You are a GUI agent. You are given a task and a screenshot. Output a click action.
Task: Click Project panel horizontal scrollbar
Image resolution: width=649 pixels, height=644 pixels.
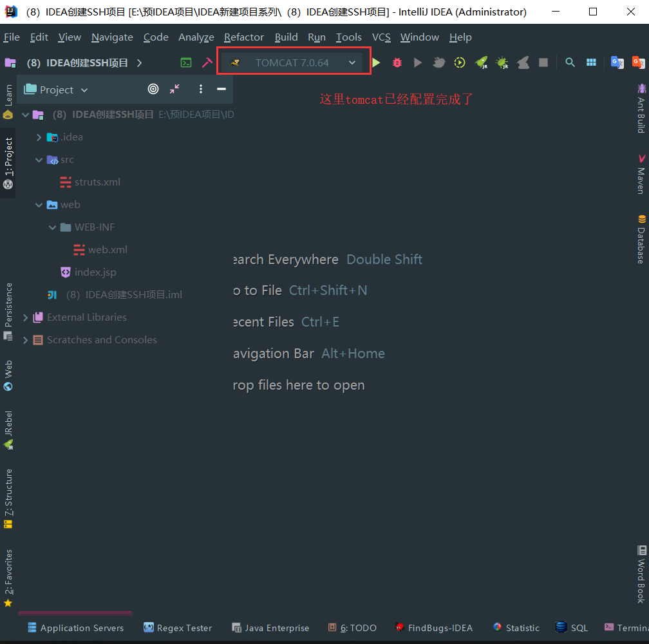pos(75,613)
